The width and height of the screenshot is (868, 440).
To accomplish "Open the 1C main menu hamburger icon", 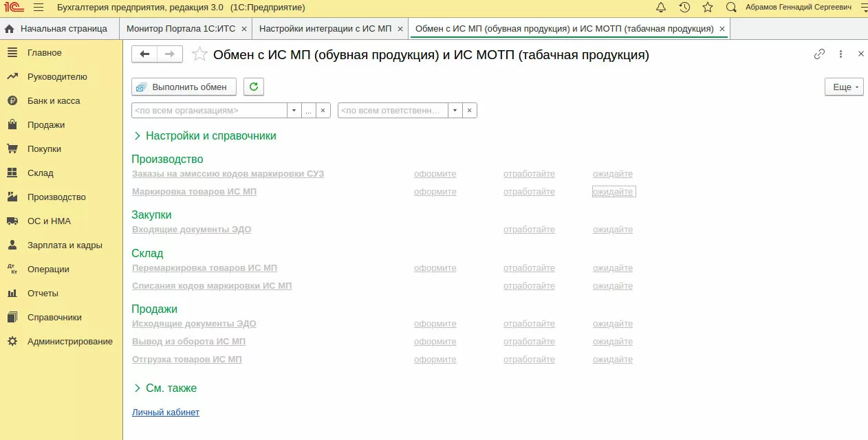I will pos(39,8).
